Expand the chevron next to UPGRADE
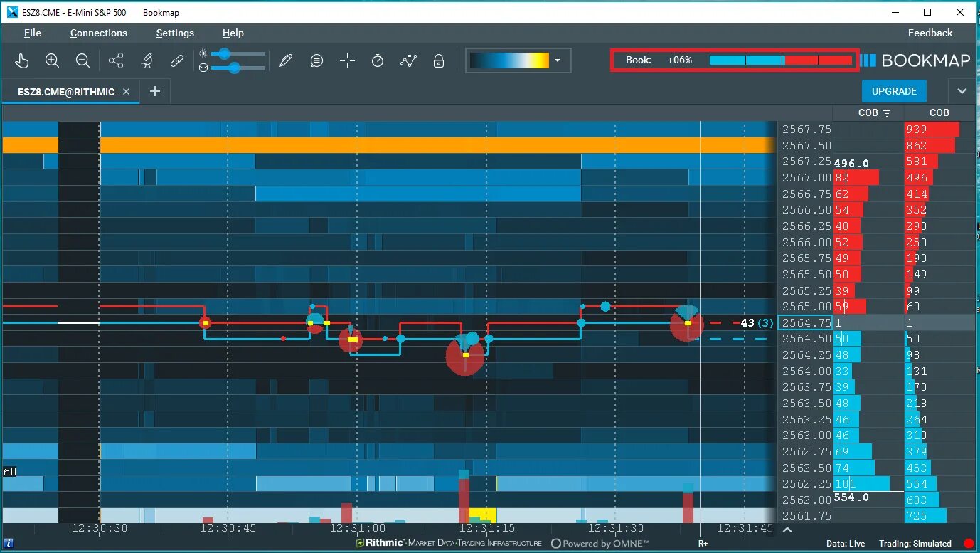980x553 pixels. pos(962,91)
